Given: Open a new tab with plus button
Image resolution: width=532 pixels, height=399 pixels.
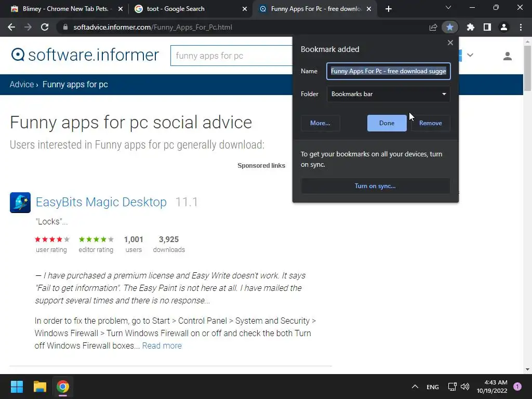Looking at the screenshot, I should [x=389, y=9].
